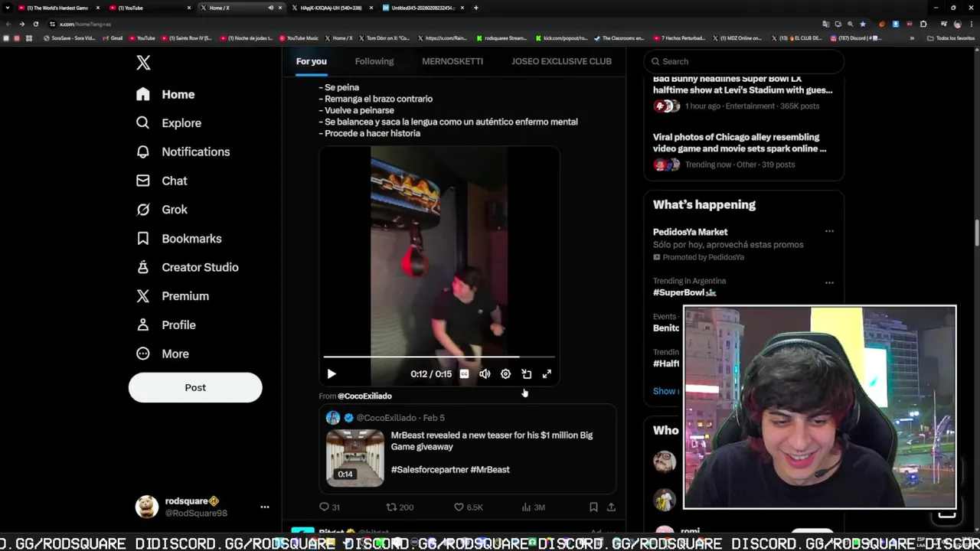Open Grok from the sidebar
This screenshot has width=980, height=551.
pos(162,209)
